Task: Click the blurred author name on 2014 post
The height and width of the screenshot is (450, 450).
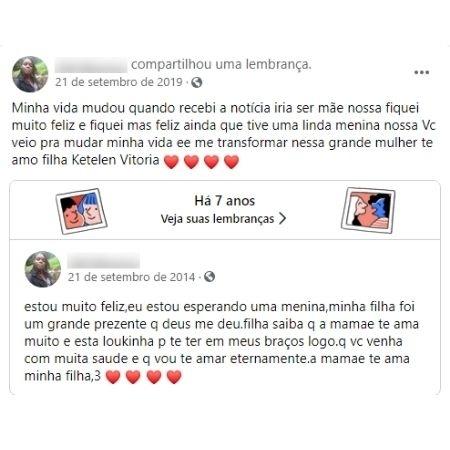Action: (104, 260)
